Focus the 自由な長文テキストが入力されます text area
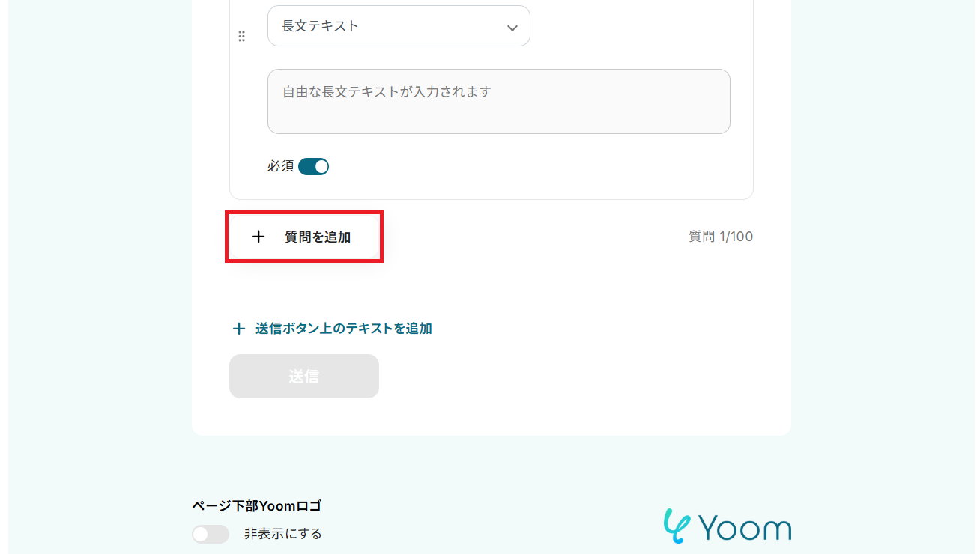The width and height of the screenshot is (980, 554). click(x=499, y=102)
